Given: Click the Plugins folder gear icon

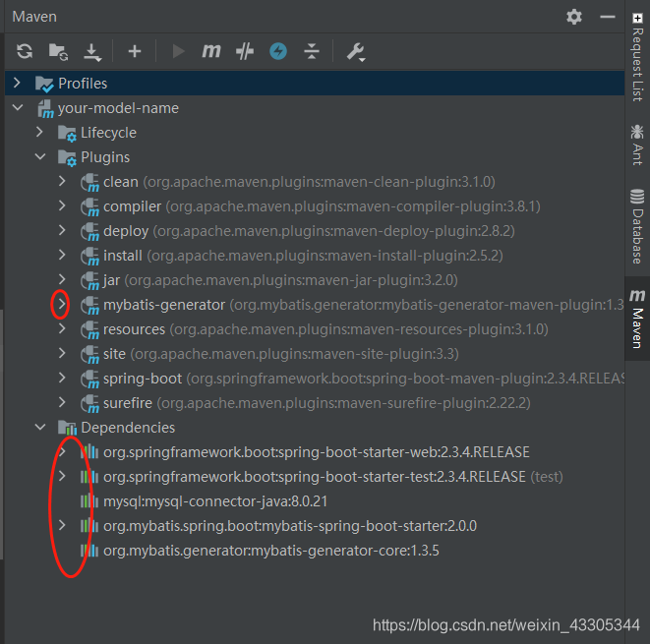Looking at the screenshot, I should (x=67, y=158).
